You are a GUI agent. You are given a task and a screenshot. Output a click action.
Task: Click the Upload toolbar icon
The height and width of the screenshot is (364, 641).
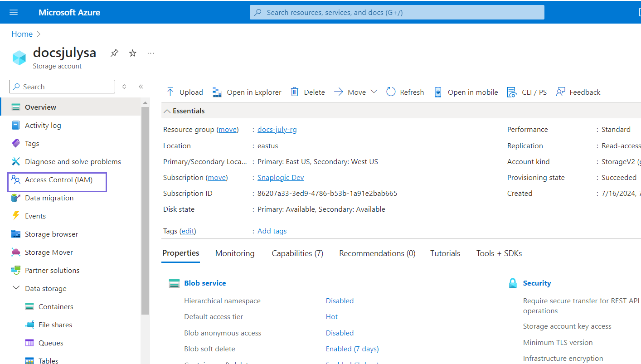(x=170, y=92)
